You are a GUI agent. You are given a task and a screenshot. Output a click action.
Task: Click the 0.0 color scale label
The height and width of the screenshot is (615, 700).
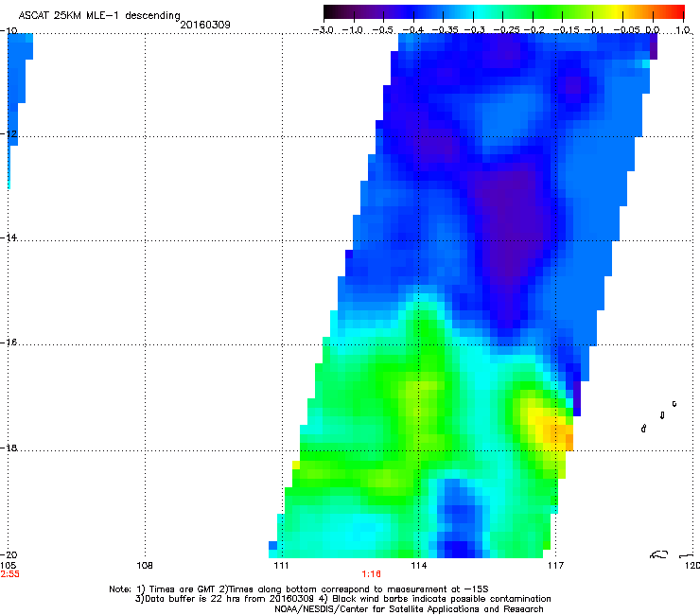pyautogui.click(x=653, y=30)
